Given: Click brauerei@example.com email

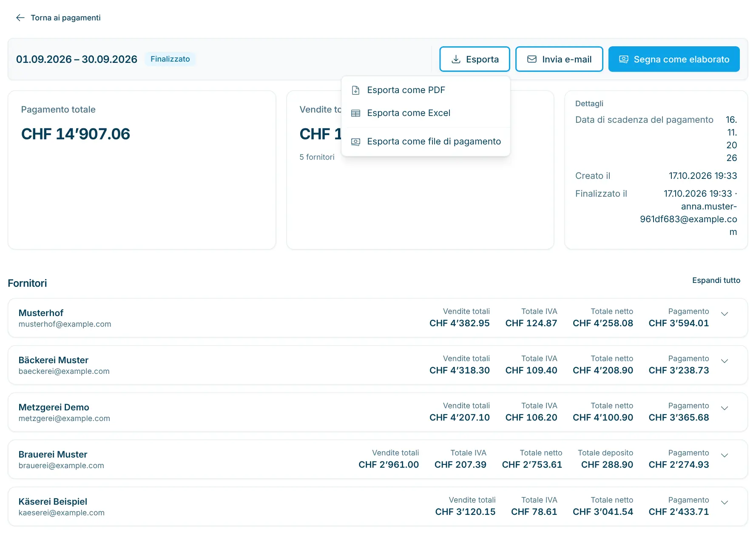Looking at the screenshot, I should point(61,466).
